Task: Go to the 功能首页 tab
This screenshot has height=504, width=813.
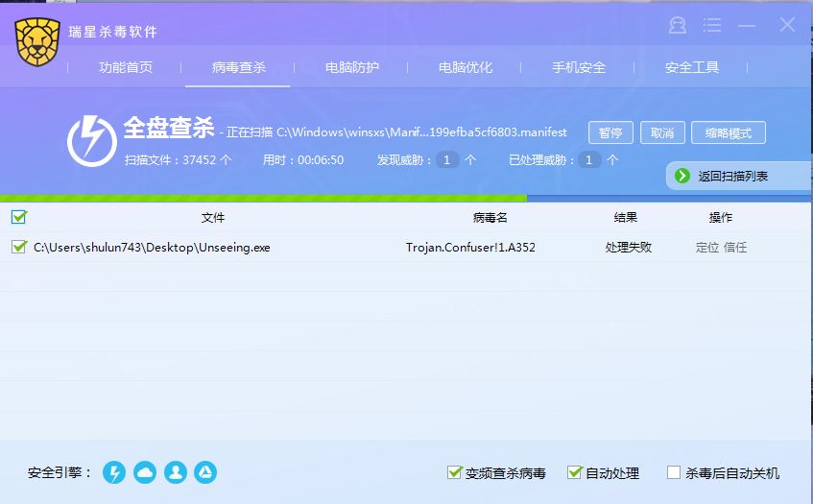Action: pos(126,67)
